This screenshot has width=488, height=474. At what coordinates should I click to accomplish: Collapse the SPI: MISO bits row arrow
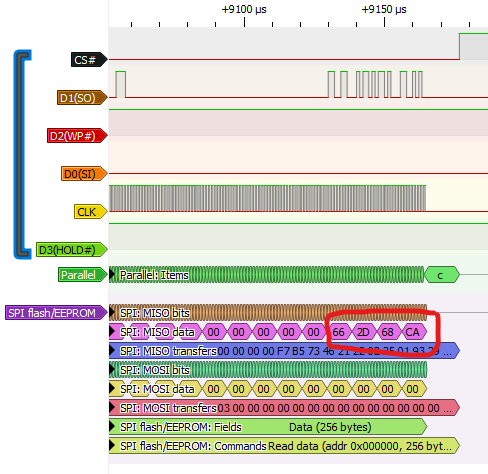[113, 313]
